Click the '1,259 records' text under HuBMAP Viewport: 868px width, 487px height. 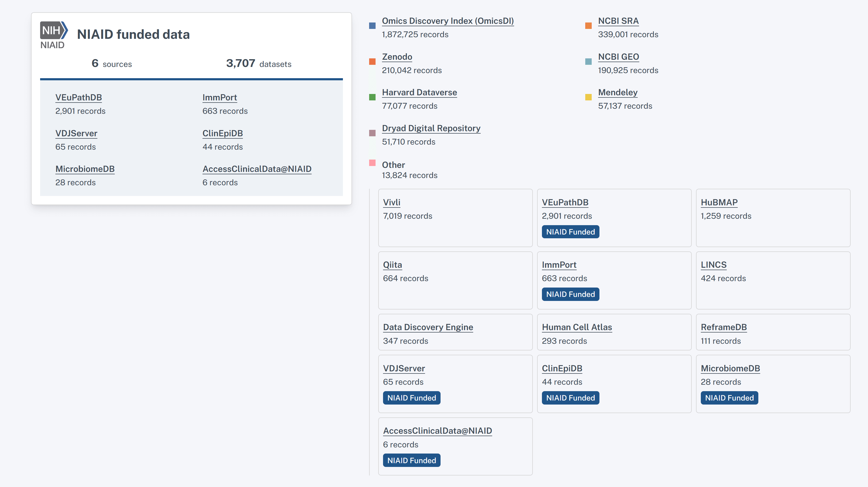pos(726,216)
